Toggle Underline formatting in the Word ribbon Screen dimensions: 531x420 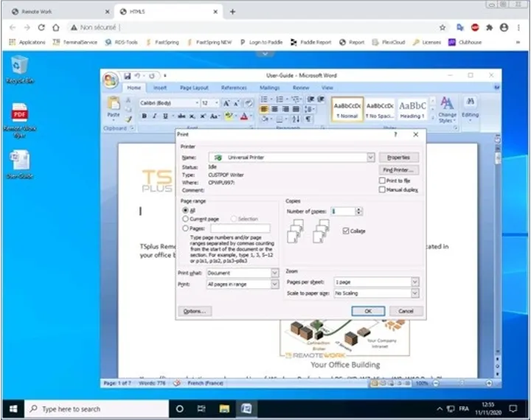tap(165, 116)
